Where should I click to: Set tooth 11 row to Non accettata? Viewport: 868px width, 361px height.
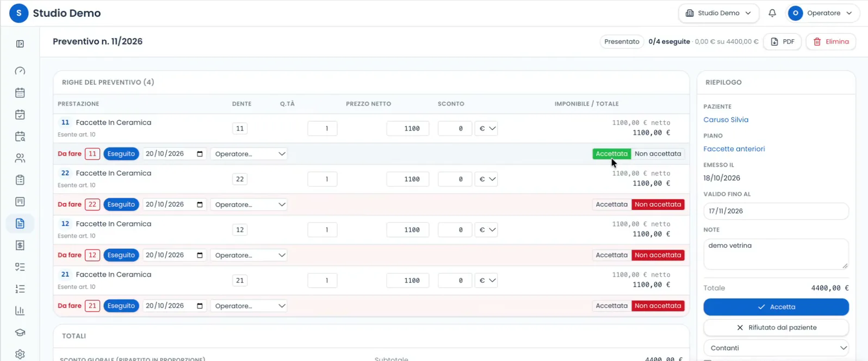[x=658, y=154]
